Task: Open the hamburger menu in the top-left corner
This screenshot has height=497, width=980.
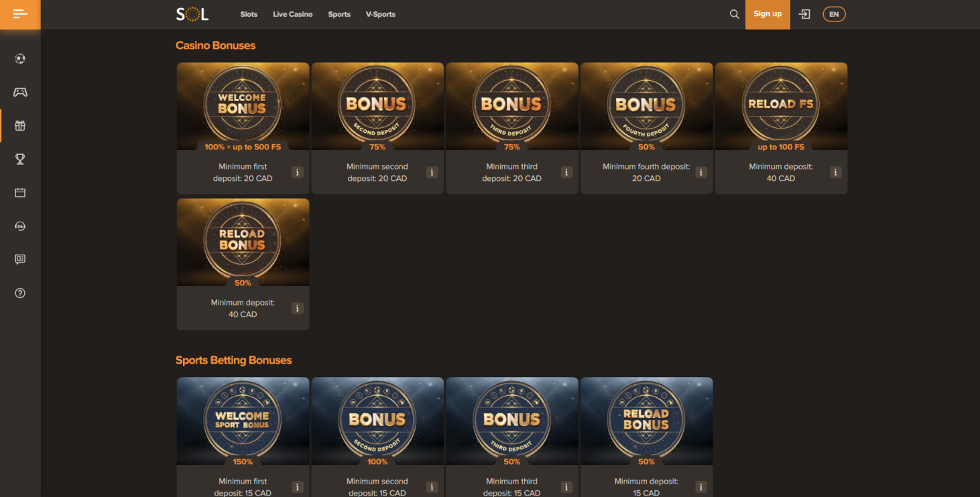Action: [20, 14]
